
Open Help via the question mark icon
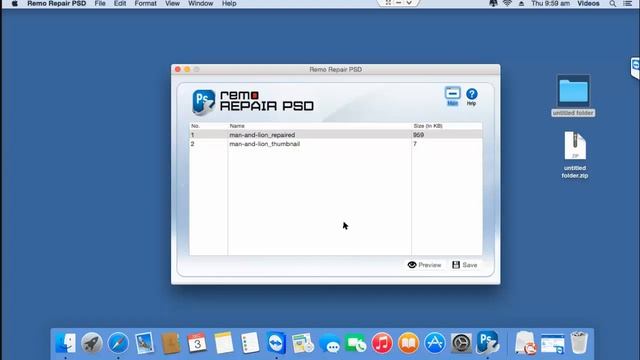tap(471, 97)
